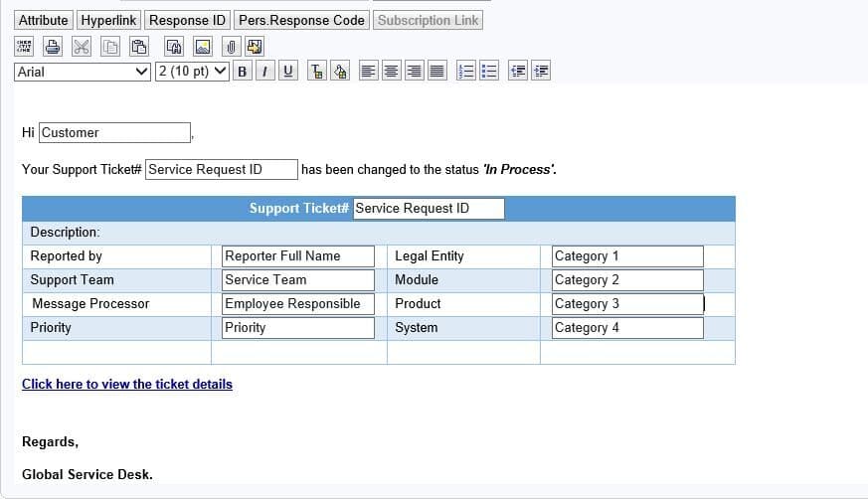Click the Attribute button
The image size is (868, 499).
click(44, 20)
